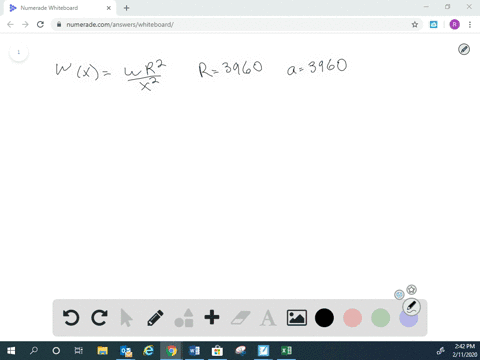Close the Numerade Whiteboard tab

pyautogui.click(x=109, y=8)
